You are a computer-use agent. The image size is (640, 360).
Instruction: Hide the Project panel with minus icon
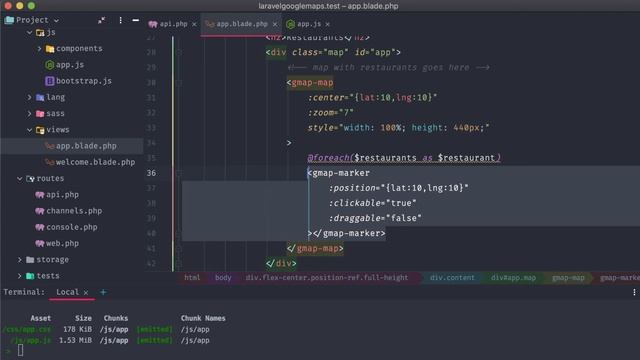[x=136, y=20]
